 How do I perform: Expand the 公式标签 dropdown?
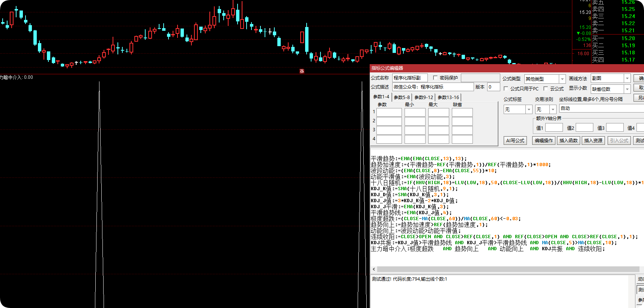518,109
